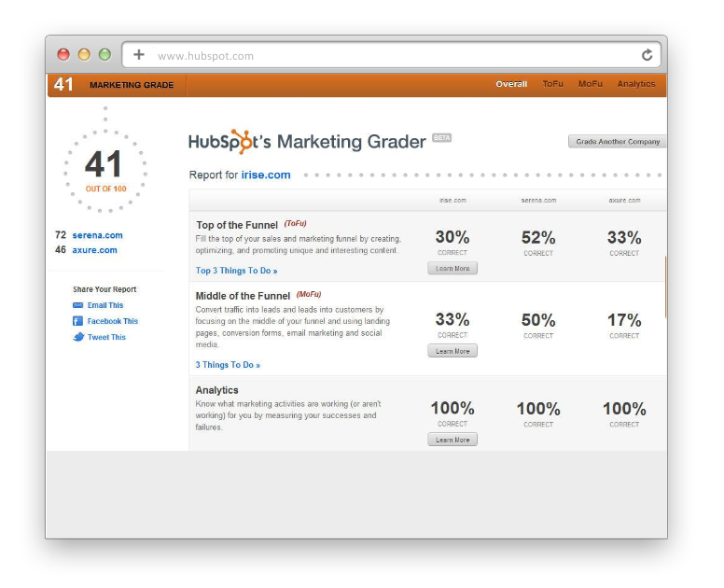Click the (MoFu) label

[x=309, y=294]
